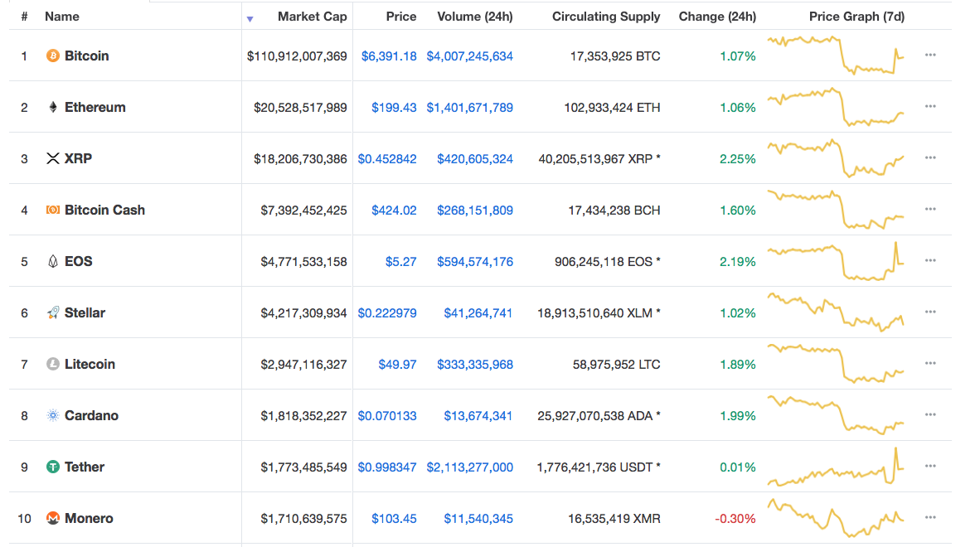This screenshot has width=980, height=547.
Task: Click Cardano's 1.99% change value
Action: coord(737,415)
